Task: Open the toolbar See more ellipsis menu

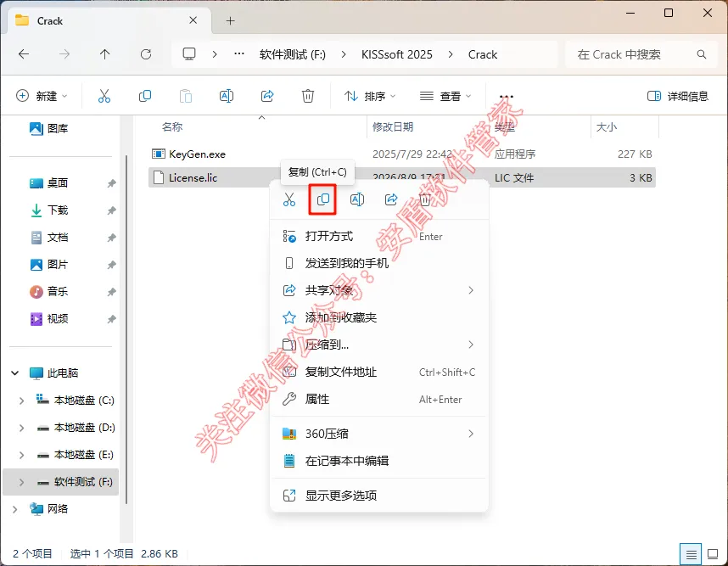Action: (x=507, y=97)
